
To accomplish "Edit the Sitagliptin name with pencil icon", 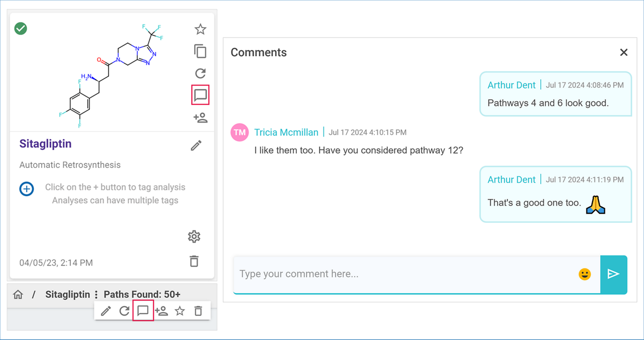I will pos(196,145).
